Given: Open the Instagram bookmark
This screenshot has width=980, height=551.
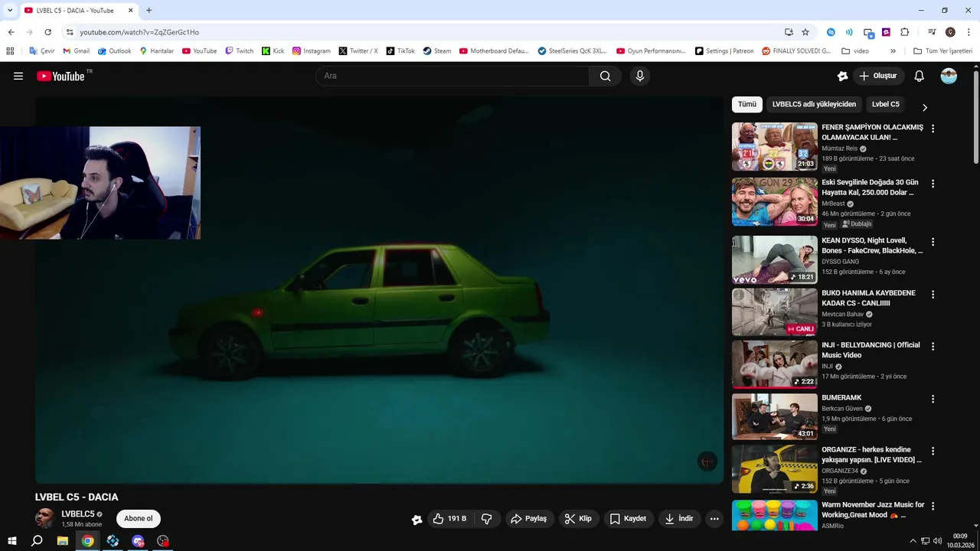Looking at the screenshot, I should pos(312,51).
